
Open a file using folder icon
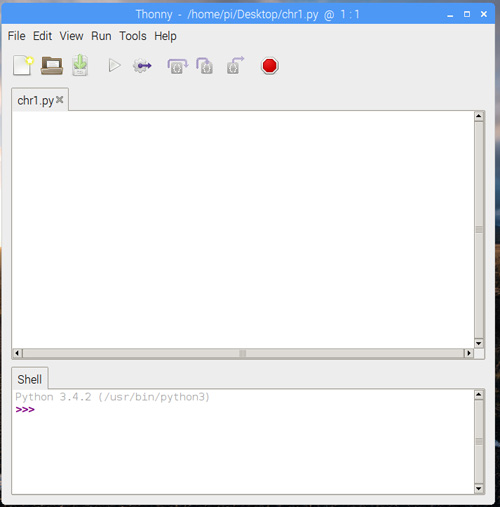pyautogui.click(x=52, y=65)
